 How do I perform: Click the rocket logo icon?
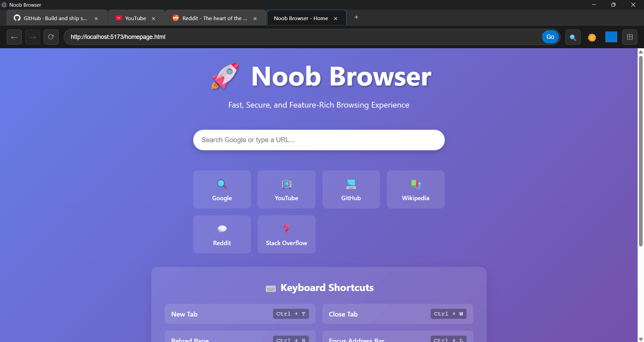[x=225, y=76]
